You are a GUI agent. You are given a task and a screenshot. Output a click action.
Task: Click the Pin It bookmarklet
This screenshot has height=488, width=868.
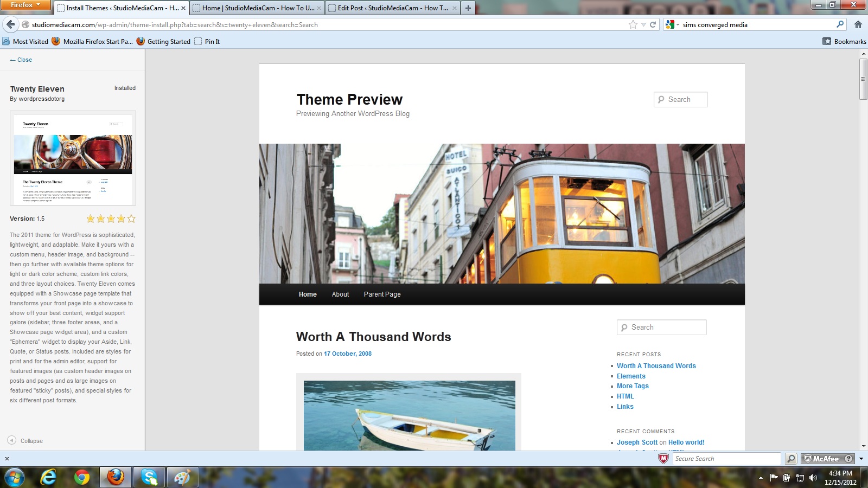(x=207, y=41)
